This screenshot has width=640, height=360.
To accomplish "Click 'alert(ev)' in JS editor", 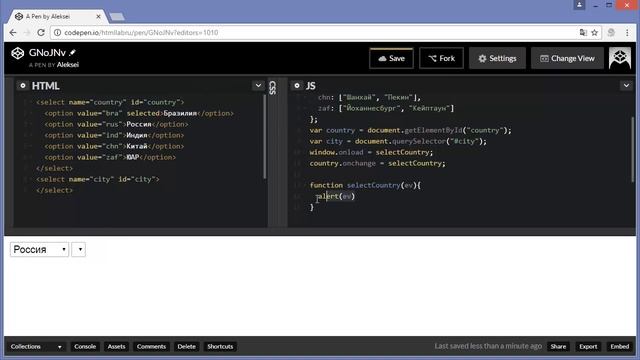I will (x=336, y=196).
